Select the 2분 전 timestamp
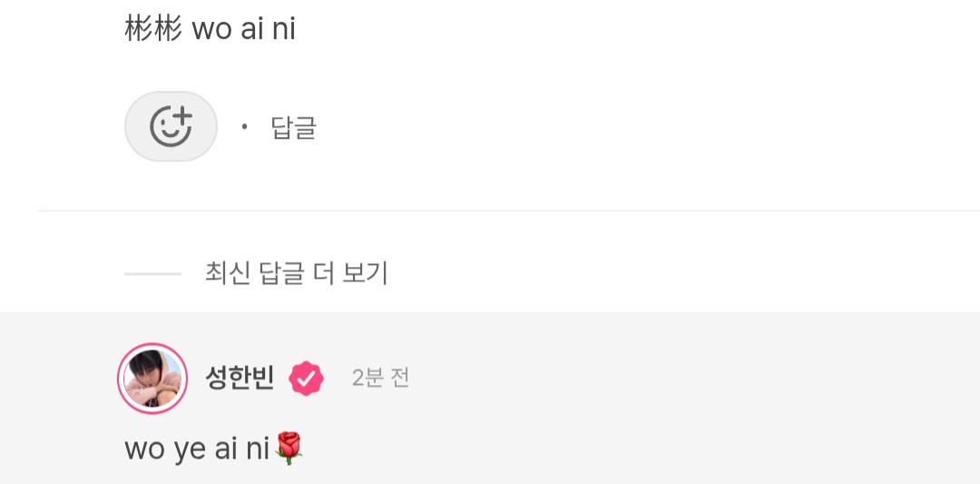Viewport: 980px width, 484px height. click(x=380, y=378)
